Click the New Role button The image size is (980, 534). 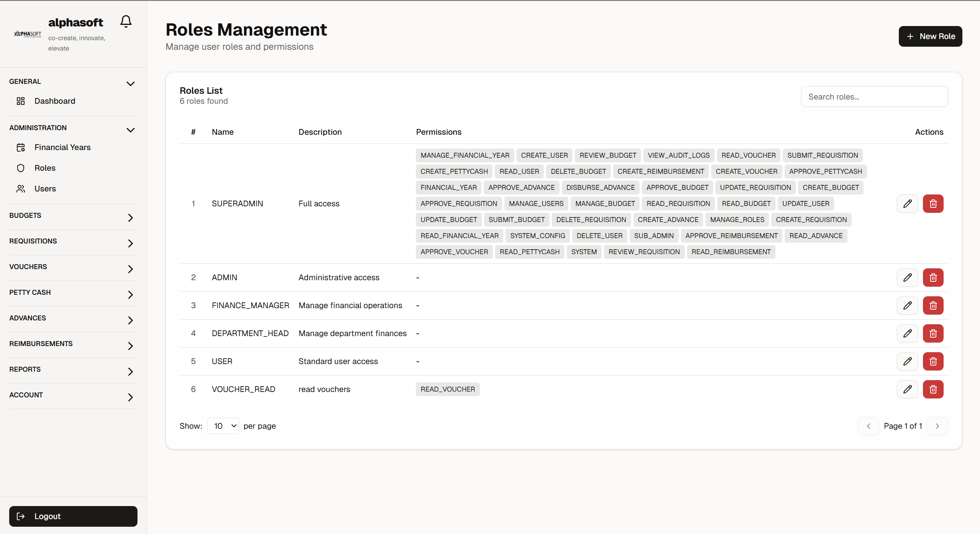(x=930, y=36)
